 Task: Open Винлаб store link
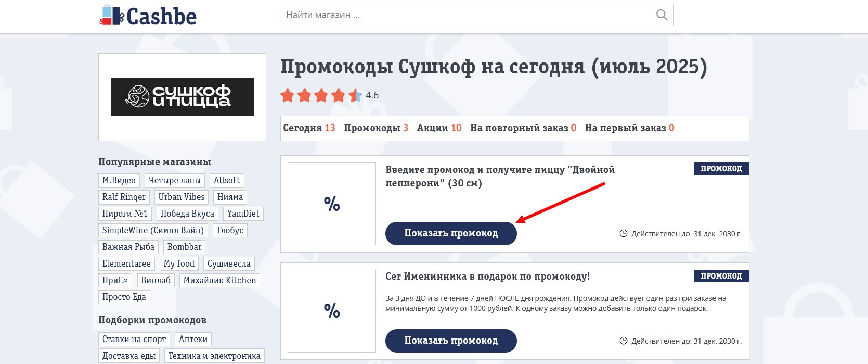(x=156, y=280)
